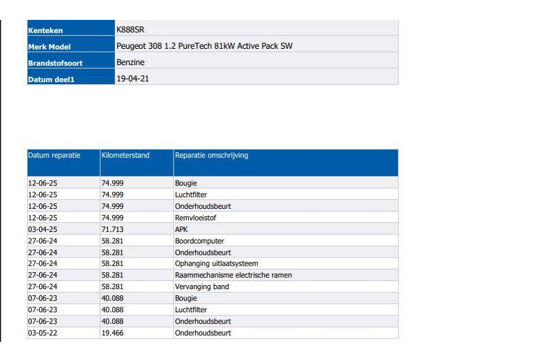Viewport: 540px width, 360px height.
Task: Click the Kilometerstand column header
Action: click(x=137, y=163)
